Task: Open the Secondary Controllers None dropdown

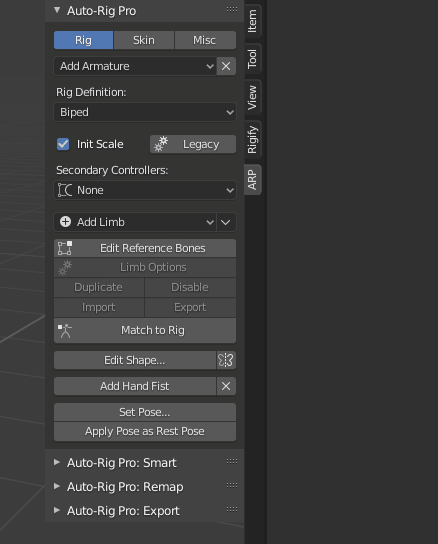Action: [145, 190]
